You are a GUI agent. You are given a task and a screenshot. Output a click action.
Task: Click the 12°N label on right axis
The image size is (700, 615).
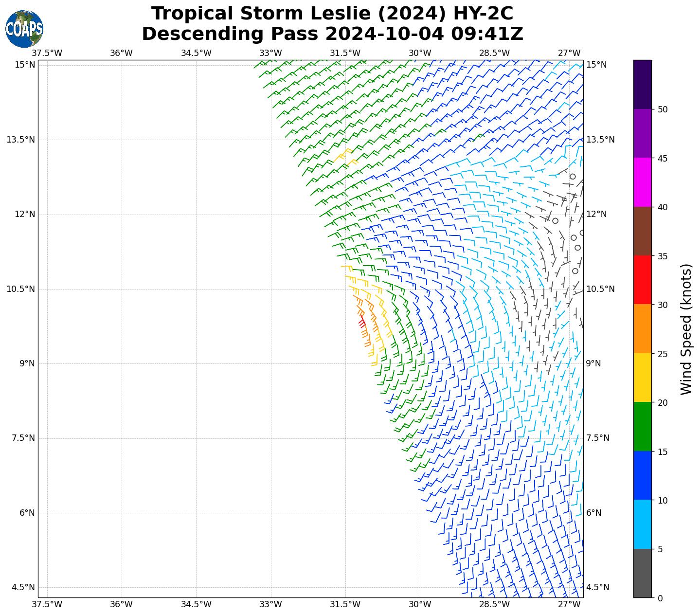[596, 215]
